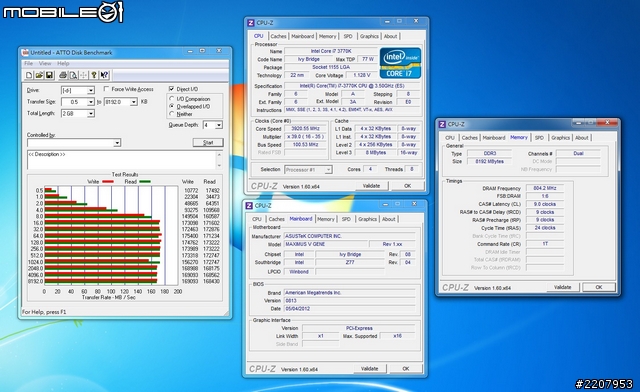
Task: Click the motherboard model MAXIMUS V GENE
Action: click(325, 244)
